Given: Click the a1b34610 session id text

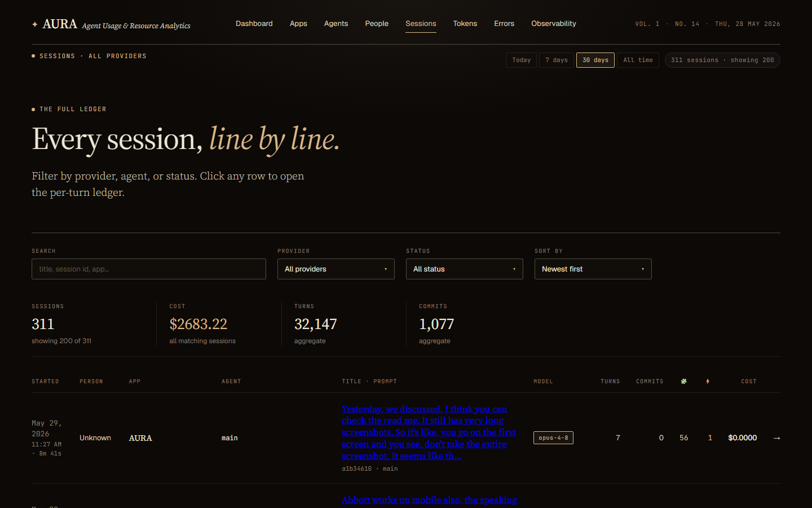Looking at the screenshot, I should (356, 469).
